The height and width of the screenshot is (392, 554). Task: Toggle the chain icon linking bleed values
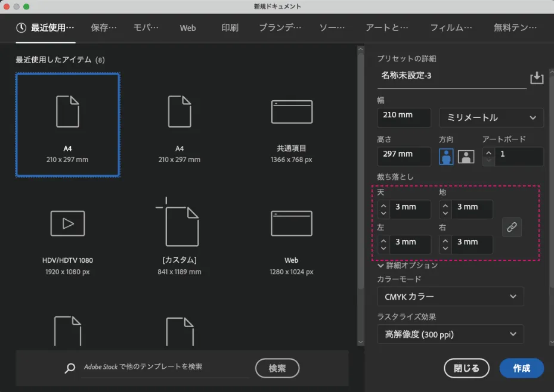[x=512, y=227]
